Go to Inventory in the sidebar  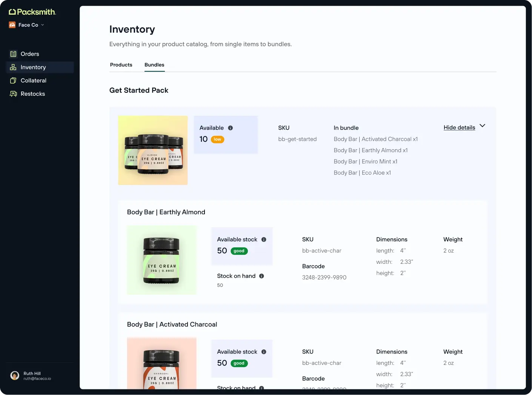40,67
